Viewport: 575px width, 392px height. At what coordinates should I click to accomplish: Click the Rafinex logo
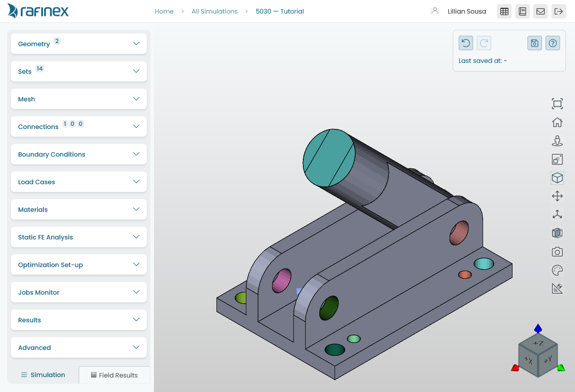click(38, 11)
